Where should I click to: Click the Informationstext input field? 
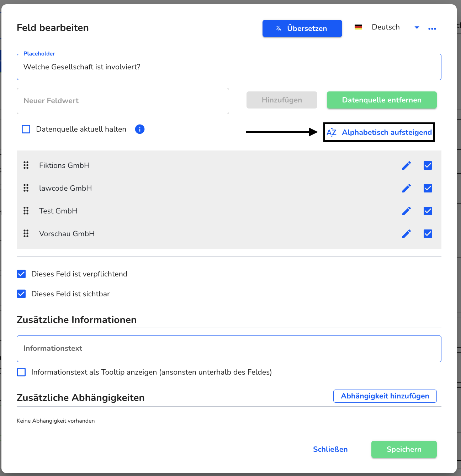pyautogui.click(x=229, y=349)
